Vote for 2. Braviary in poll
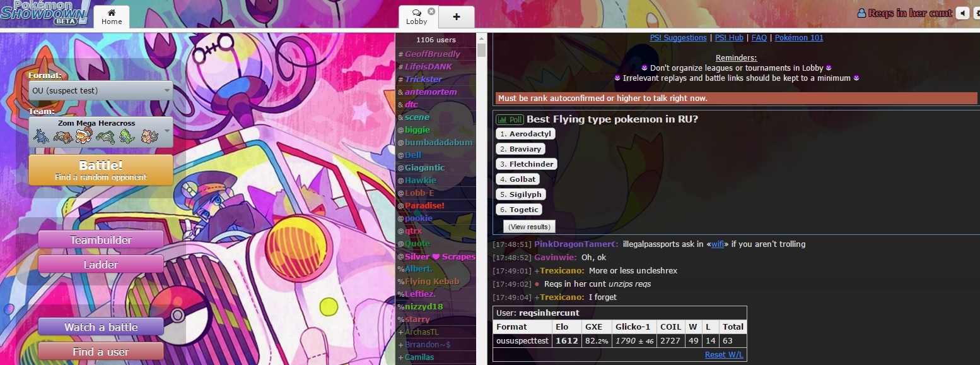Viewport: 980px width, 365px height. [x=520, y=149]
